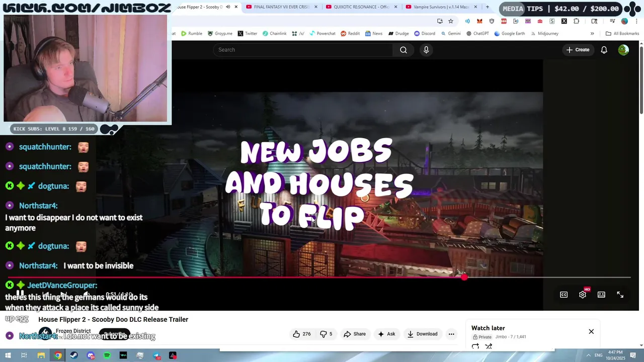Click the Ask button under the video
Viewport: 644px width, 362px height.
click(386, 334)
